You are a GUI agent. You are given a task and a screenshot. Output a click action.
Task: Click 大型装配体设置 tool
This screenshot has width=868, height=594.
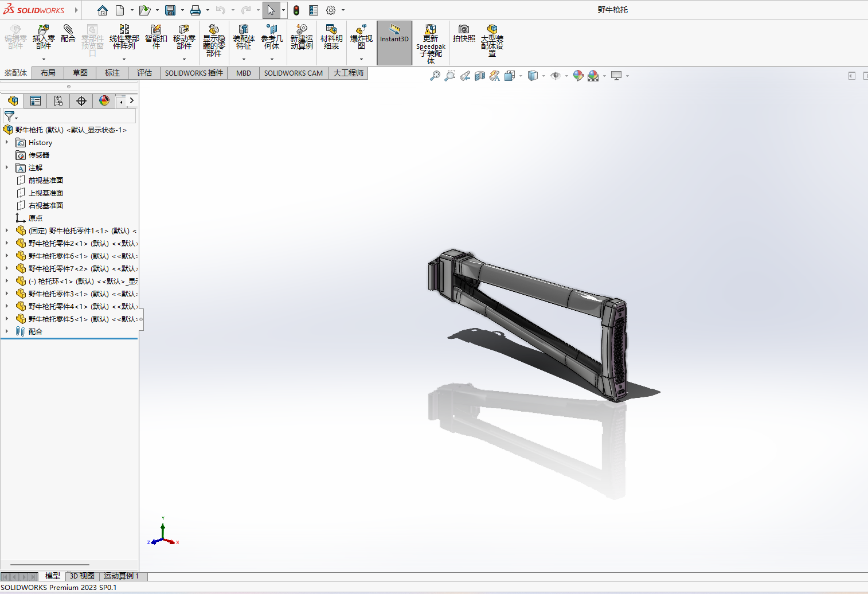492,40
